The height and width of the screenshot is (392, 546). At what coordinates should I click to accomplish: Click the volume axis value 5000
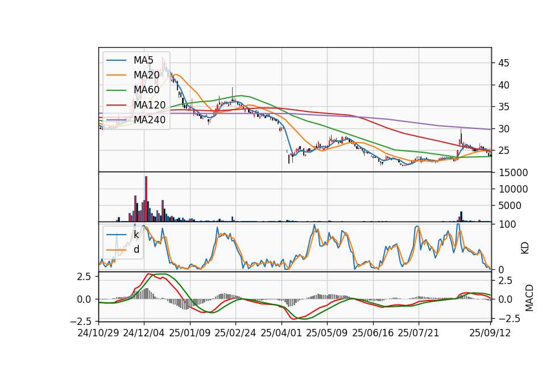tap(510, 206)
